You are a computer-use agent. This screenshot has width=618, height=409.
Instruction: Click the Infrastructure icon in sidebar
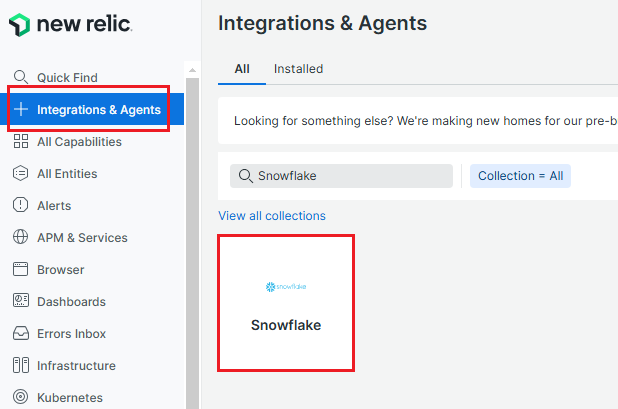pos(20,366)
